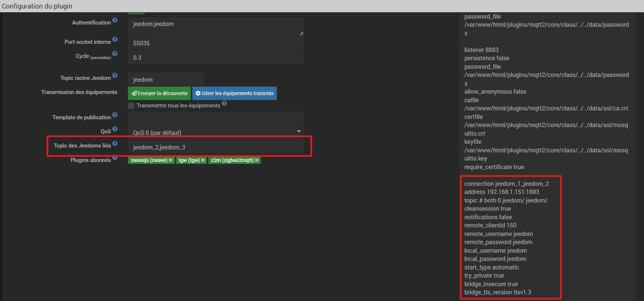Remove the zwavejs (zwave) plugin tag
The height and width of the screenshot is (301, 644).
click(170, 160)
